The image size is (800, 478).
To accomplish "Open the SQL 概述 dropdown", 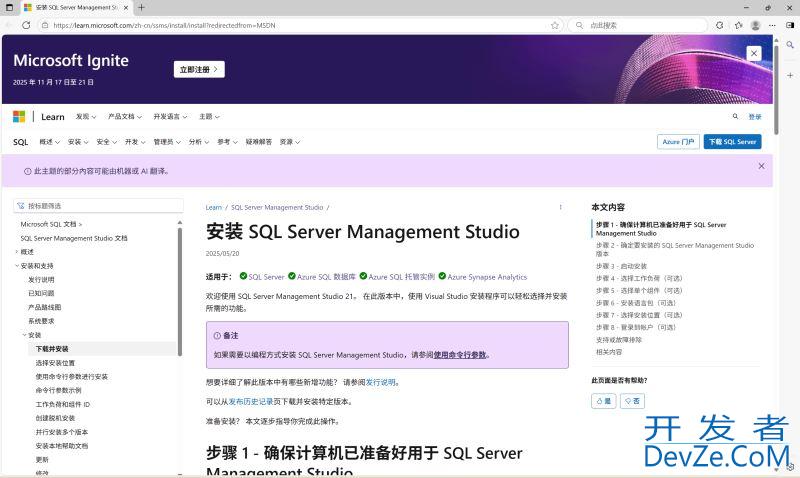I will 49,142.
